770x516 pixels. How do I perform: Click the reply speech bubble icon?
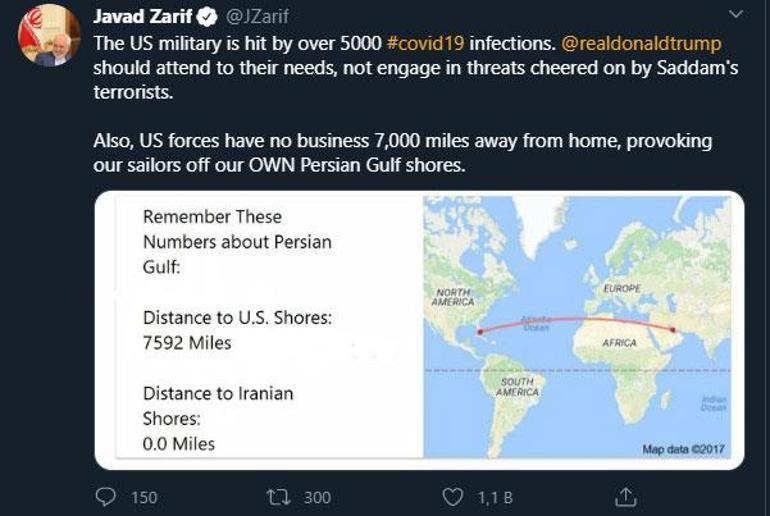click(106, 496)
